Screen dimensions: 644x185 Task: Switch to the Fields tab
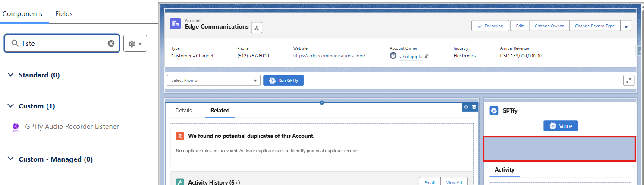click(64, 14)
